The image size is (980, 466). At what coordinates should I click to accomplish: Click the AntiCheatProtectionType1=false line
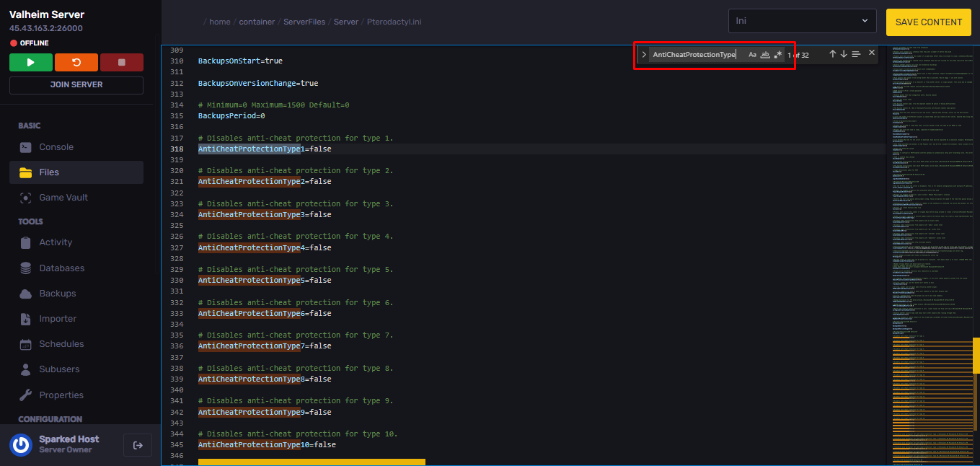[x=265, y=149]
